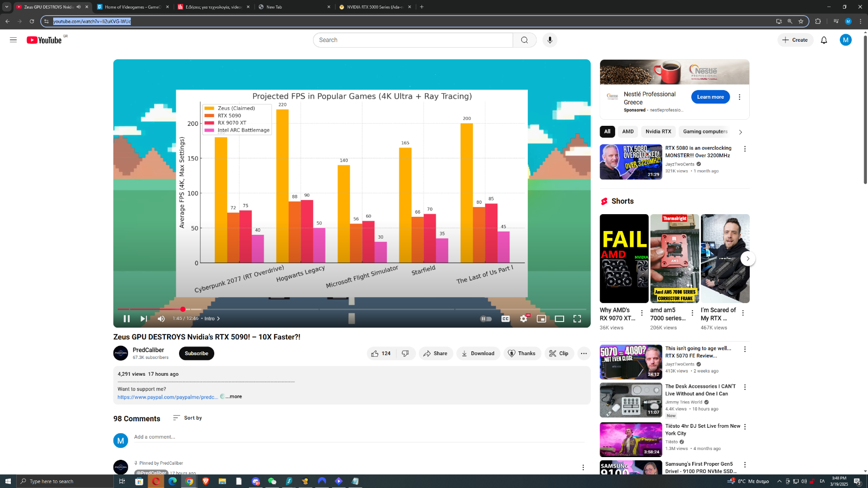Screen dimensions: 868x488
Task: Switch to the NVIDIA RTX 5000 Series tab
Action: point(374,7)
